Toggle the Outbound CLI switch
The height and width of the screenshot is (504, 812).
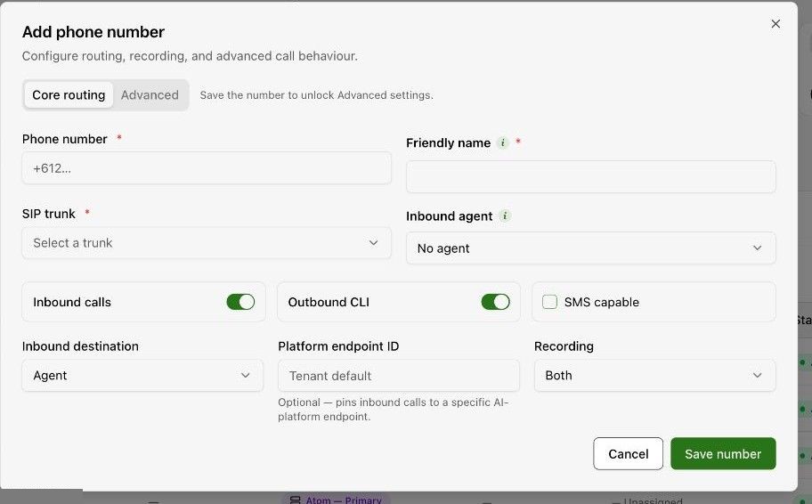coord(495,302)
